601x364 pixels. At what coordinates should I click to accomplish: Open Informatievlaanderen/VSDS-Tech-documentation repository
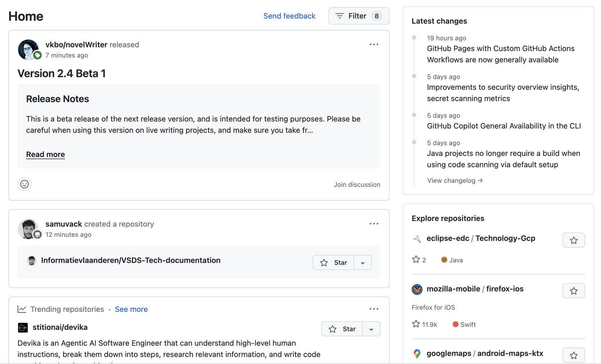(x=131, y=260)
